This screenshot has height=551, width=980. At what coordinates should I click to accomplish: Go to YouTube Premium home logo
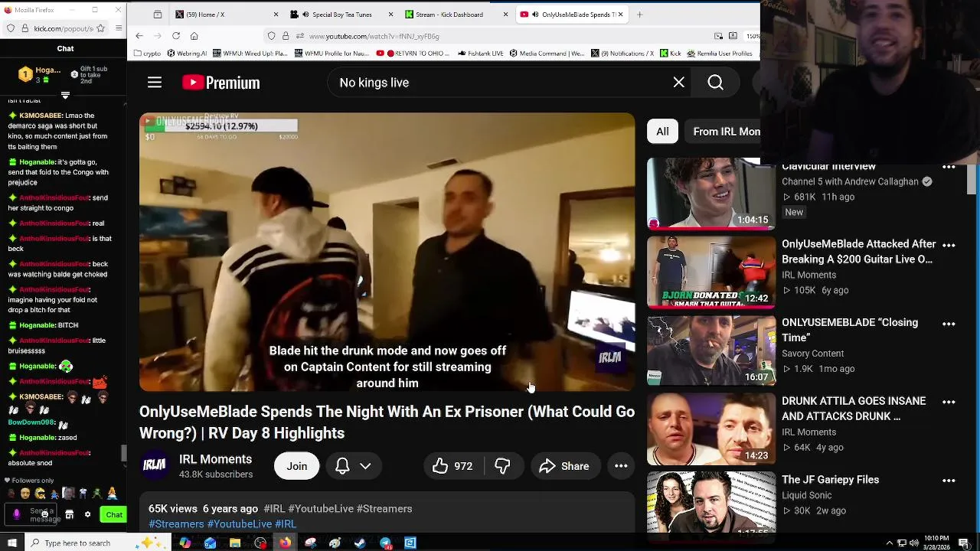point(221,83)
